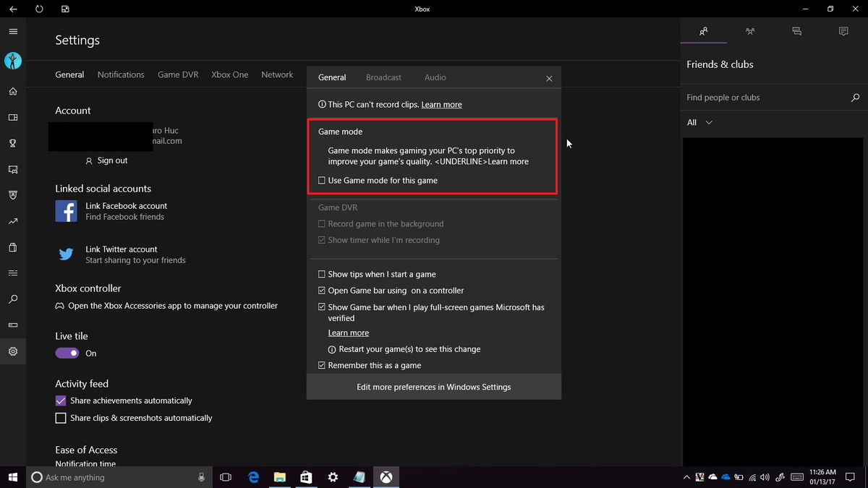The width and height of the screenshot is (868, 488).
Task: Uncheck Remember this as a game
Action: 321,365
